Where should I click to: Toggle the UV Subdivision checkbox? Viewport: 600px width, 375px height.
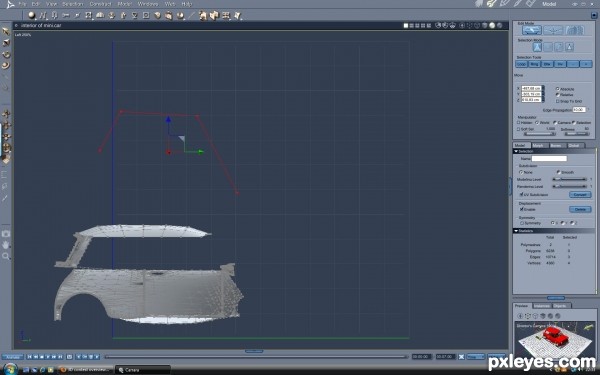(521, 194)
